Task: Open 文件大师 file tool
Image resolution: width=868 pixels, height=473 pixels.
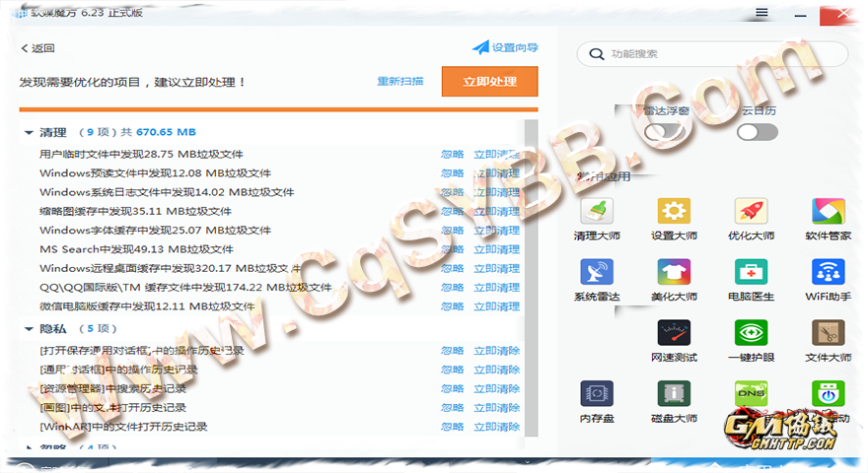Action: [829, 341]
